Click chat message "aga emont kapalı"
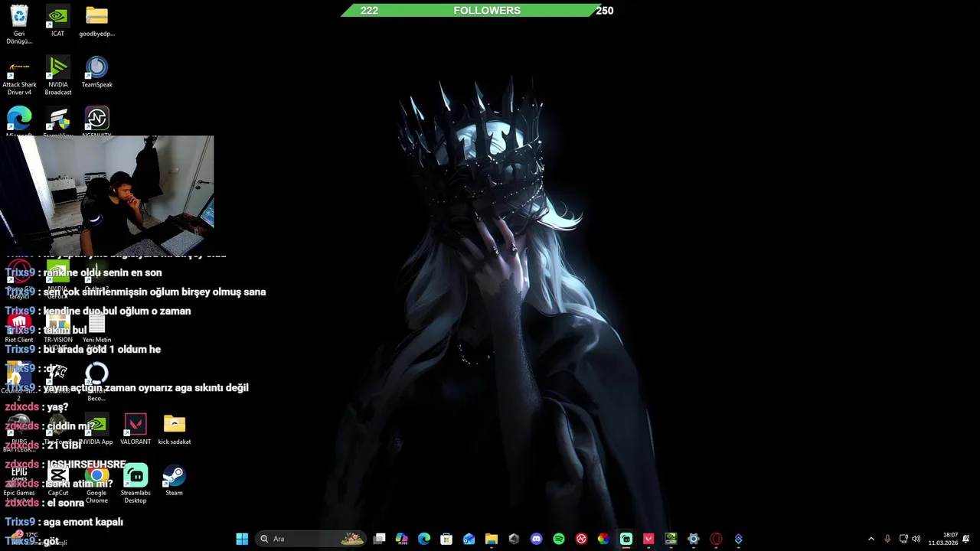 (x=83, y=522)
